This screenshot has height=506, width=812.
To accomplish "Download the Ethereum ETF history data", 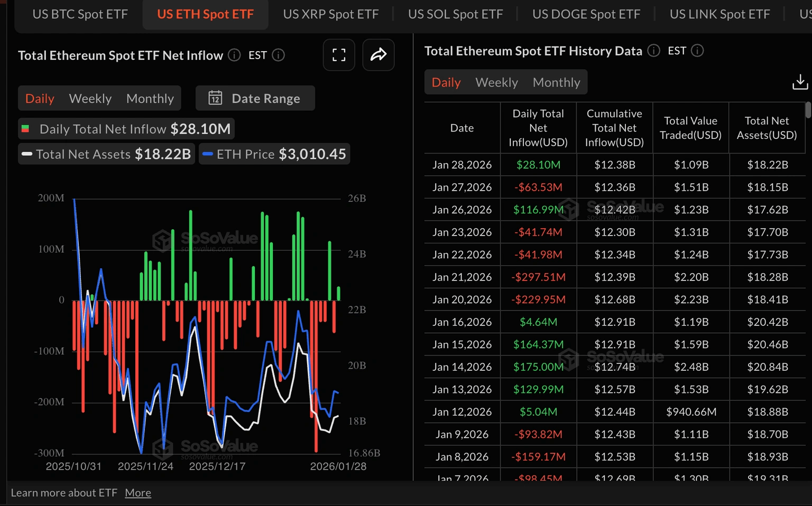I will 800,82.
